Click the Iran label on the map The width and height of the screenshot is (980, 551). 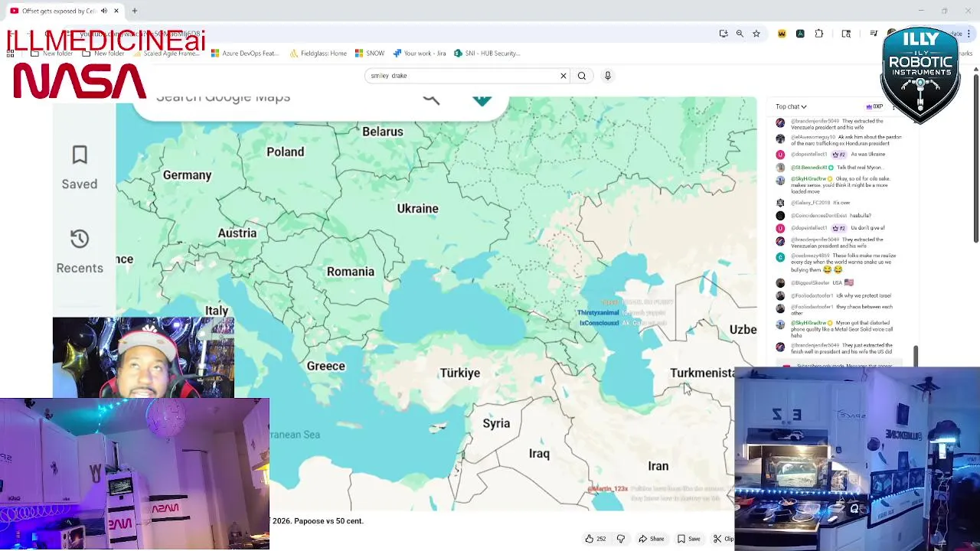658,466
